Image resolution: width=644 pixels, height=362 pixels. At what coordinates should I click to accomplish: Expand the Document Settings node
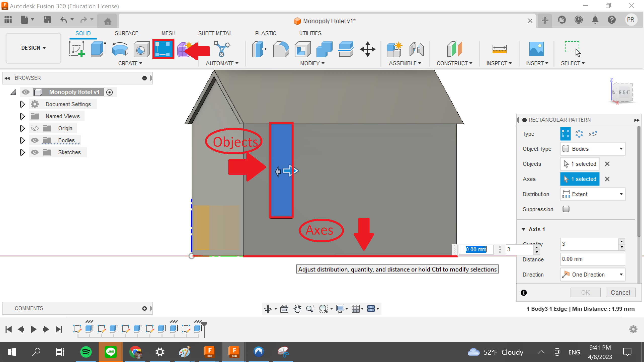(22, 104)
